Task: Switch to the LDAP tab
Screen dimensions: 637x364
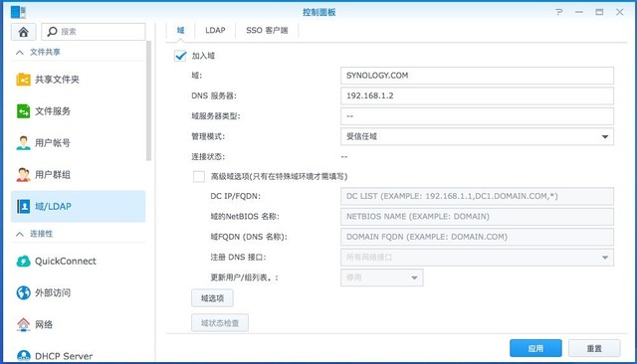Action: click(x=215, y=31)
